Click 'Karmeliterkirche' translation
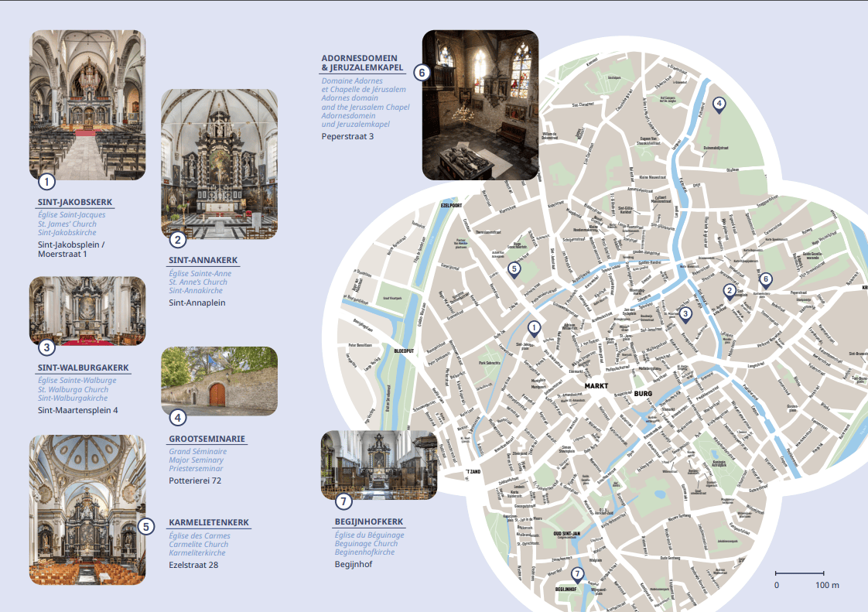The width and height of the screenshot is (868, 612). (x=197, y=552)
